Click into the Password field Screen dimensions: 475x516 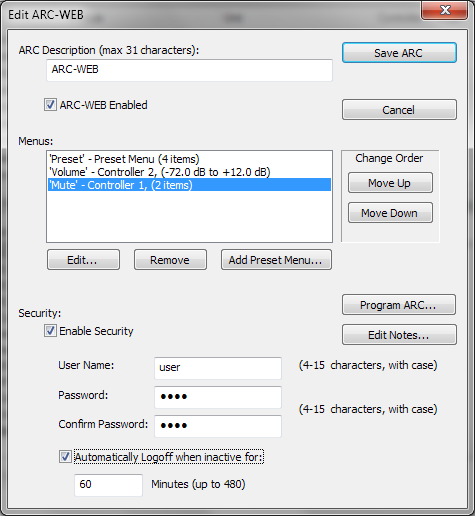click(218, 397)
